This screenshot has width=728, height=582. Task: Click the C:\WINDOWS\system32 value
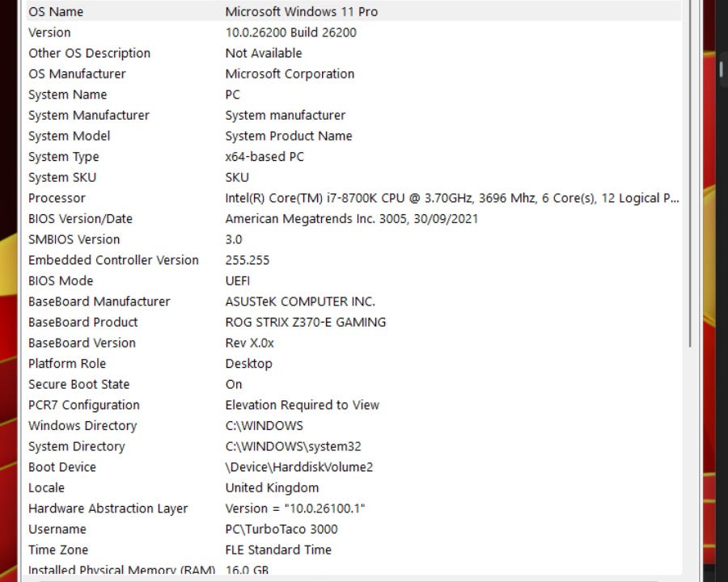click(293, 446)
